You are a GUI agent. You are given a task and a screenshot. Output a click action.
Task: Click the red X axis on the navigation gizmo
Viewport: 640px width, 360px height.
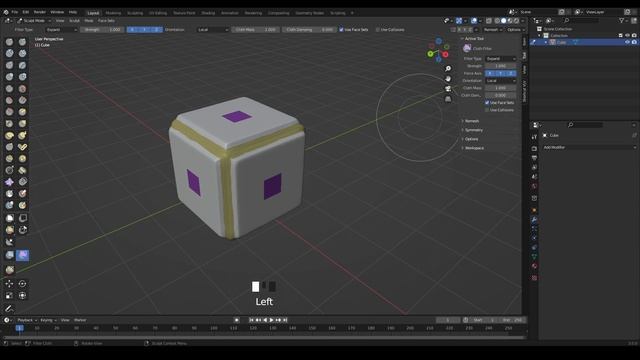(445, 54)
